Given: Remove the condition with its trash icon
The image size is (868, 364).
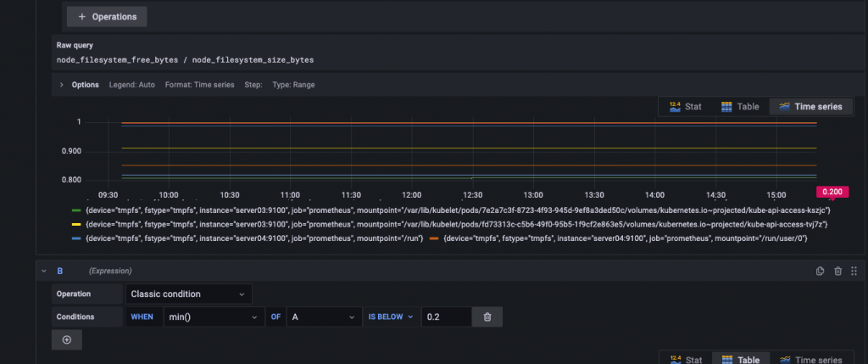Looking at the screenshot, I should tap(487, 316).
